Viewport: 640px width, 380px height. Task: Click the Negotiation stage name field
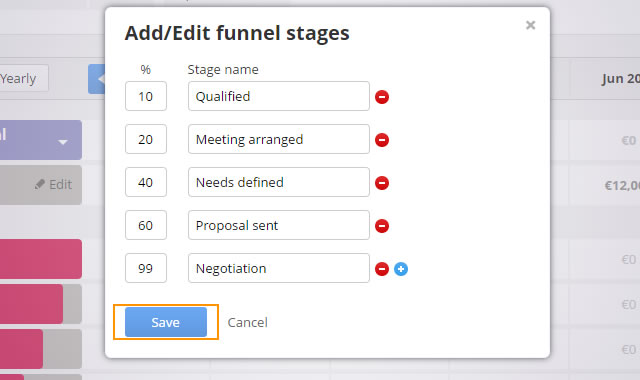279,268
